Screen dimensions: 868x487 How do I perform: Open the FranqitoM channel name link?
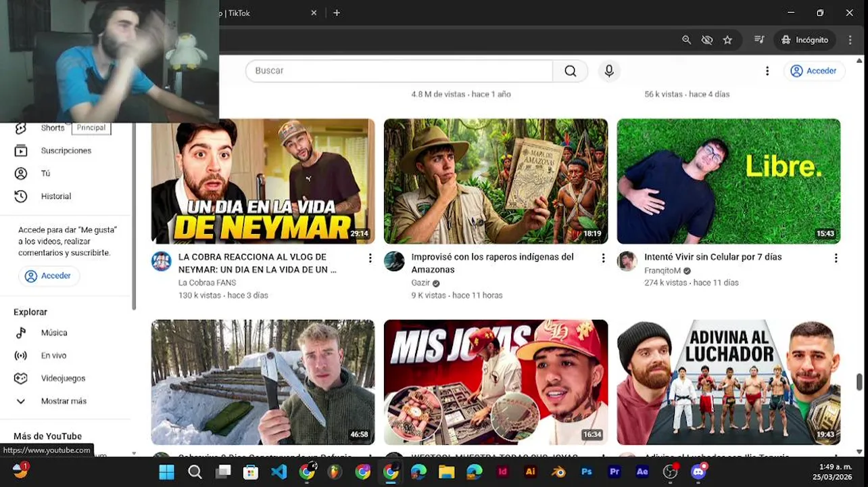[662, 271]
